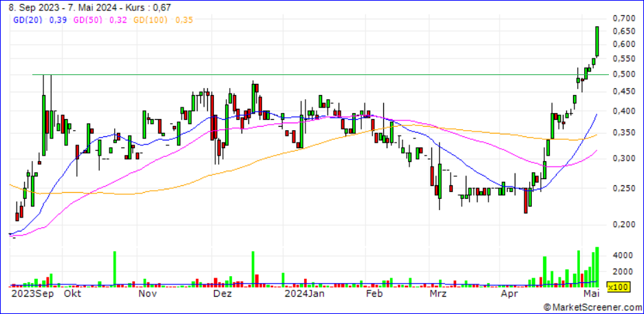Click the chart date range title text
The height and width of the screenshot is (314, 644).
pyautogui.click(x=89, y=8)
